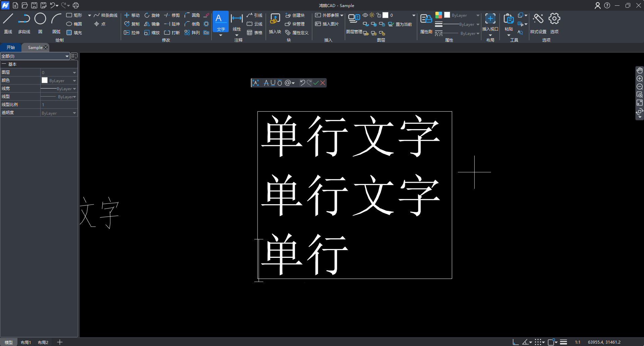Click the 线型比例 value field
This screenshot has width=644, height=346.
pos(59,105)
